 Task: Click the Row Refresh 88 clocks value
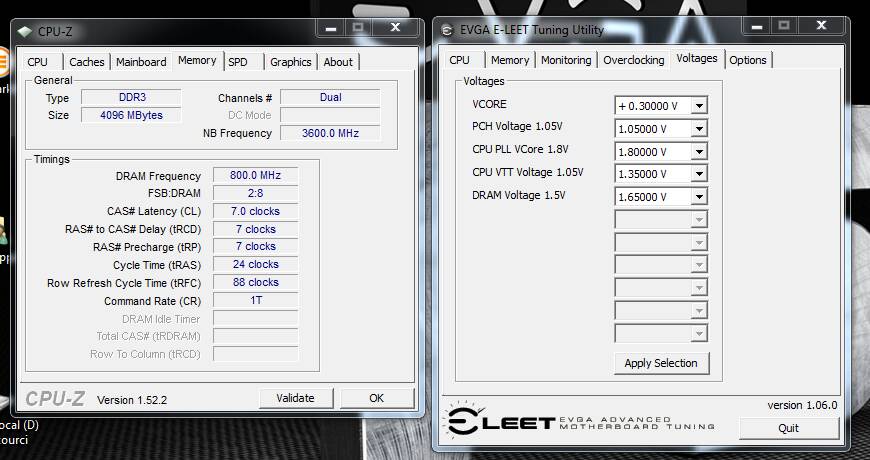point(256,282)
